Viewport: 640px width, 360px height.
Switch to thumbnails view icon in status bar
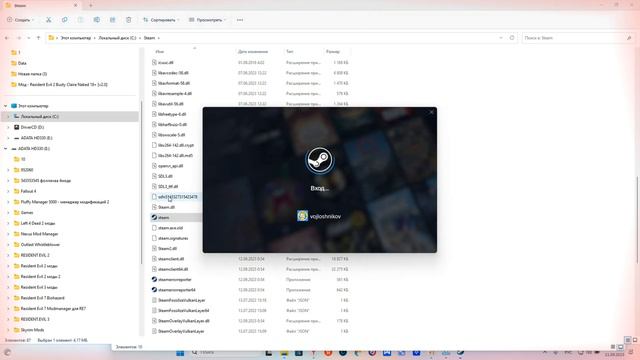tap(635, 340)
